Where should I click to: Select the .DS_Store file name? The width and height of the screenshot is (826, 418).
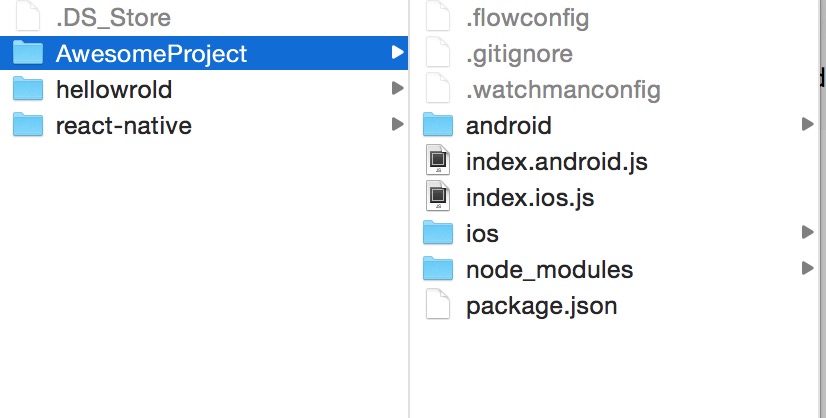[113, 18]
